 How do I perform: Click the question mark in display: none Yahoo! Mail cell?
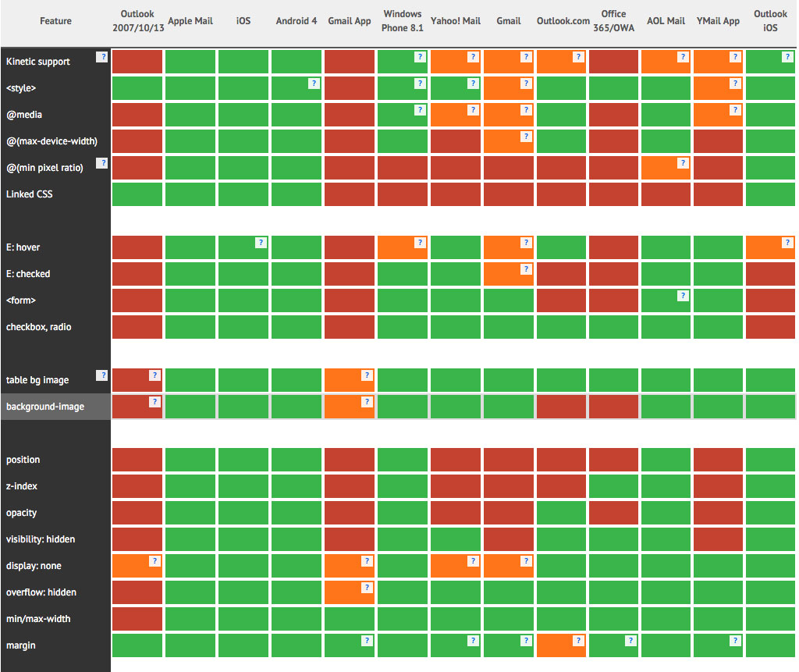click(x=473, y=561)
